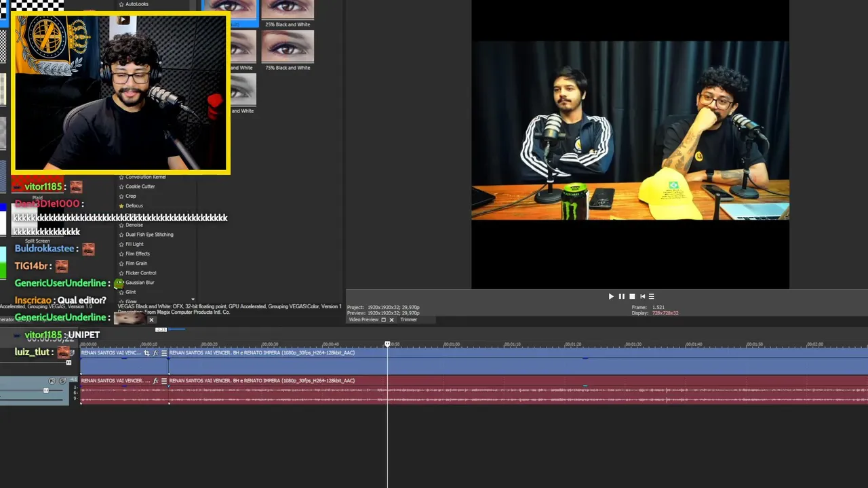Favorite Film Grain with its star
The image size is (868, 488).
pos(121,263)
